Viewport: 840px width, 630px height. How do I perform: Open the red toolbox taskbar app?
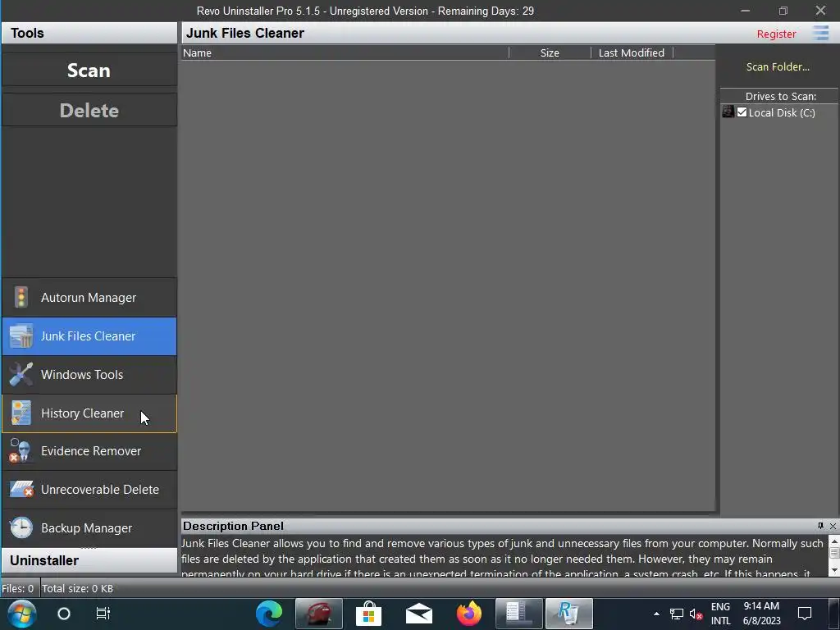tap(319, 614)
